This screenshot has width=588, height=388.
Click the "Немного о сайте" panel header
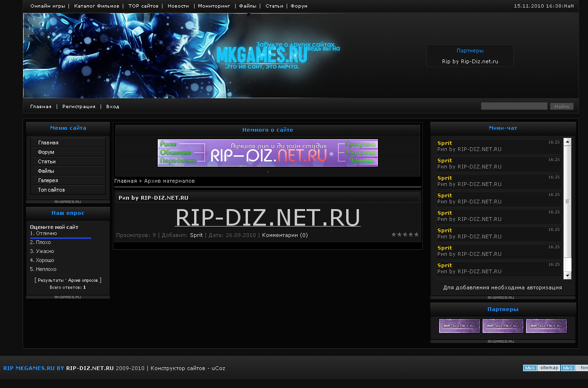(268, 130)
